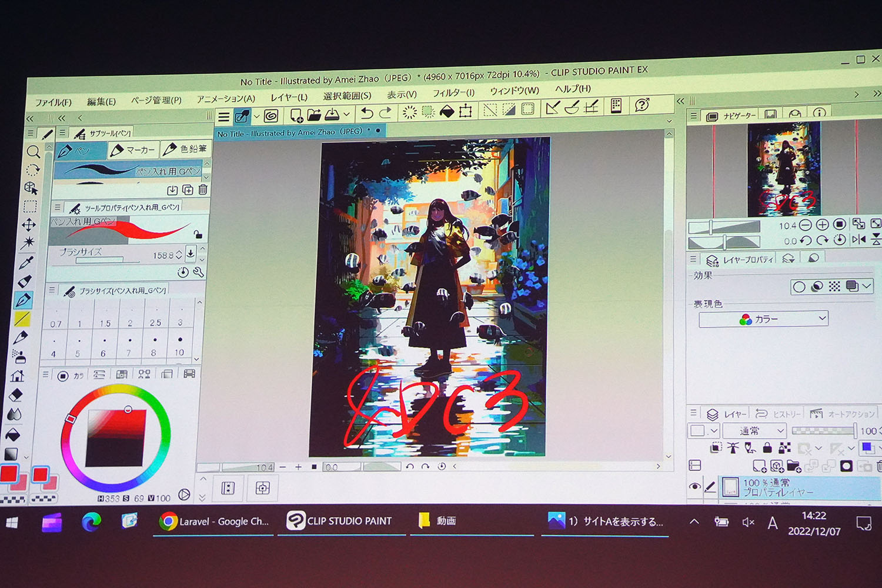Viewport: 882px width, 588px height.
Task: Open the help support question icon
Action: coord(642,105)
